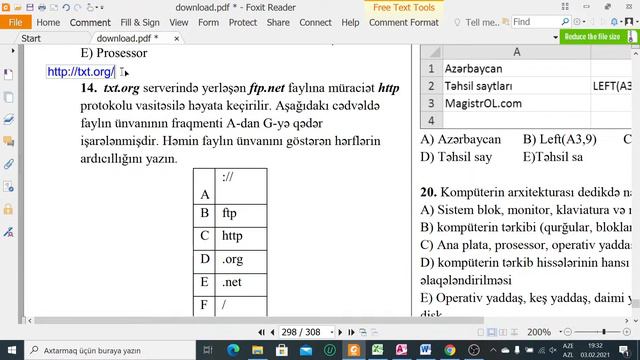The height and width of the screenshot is (360, 640).
Task: Open the Home ribbon tab
Action: 48,22
